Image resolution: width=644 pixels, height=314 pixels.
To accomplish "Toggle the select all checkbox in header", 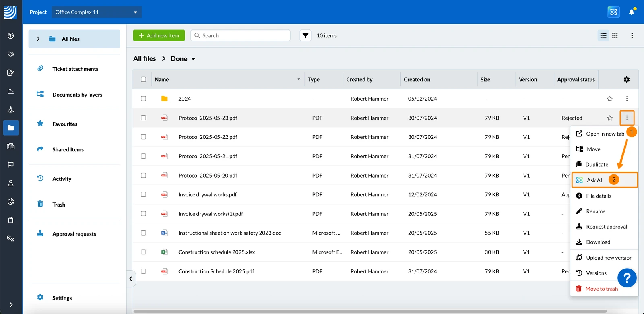I will click(x=143, y=79).
